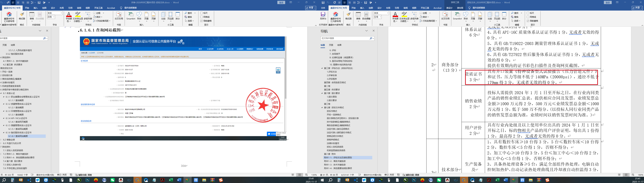Image resolution: width=644 pixels, height=183 pixels.
Task: Click 在文档中搜索 box in right navigation
Action: pyautogui.click(x=345, y=38)
